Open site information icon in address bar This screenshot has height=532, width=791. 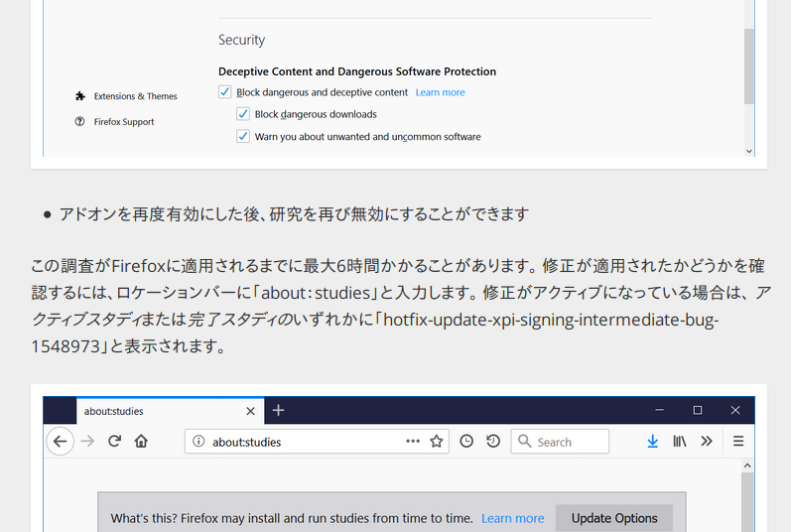pyautogui.click(x=198, y=442)
